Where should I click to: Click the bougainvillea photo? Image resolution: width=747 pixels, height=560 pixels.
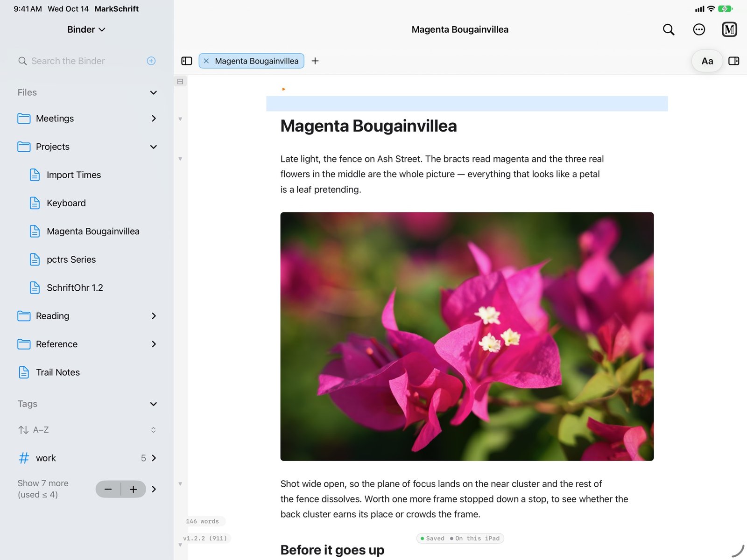pyautogui.click(x=467, y=336)
